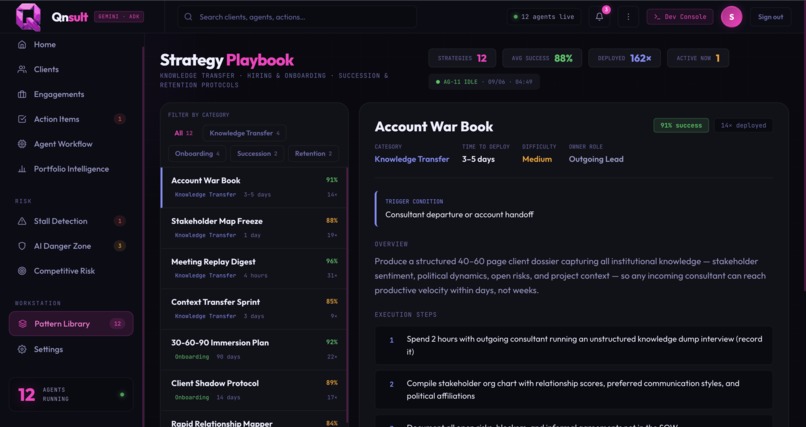
Task: Click the Medium difficulty value
Action: [x=537, y=159]
